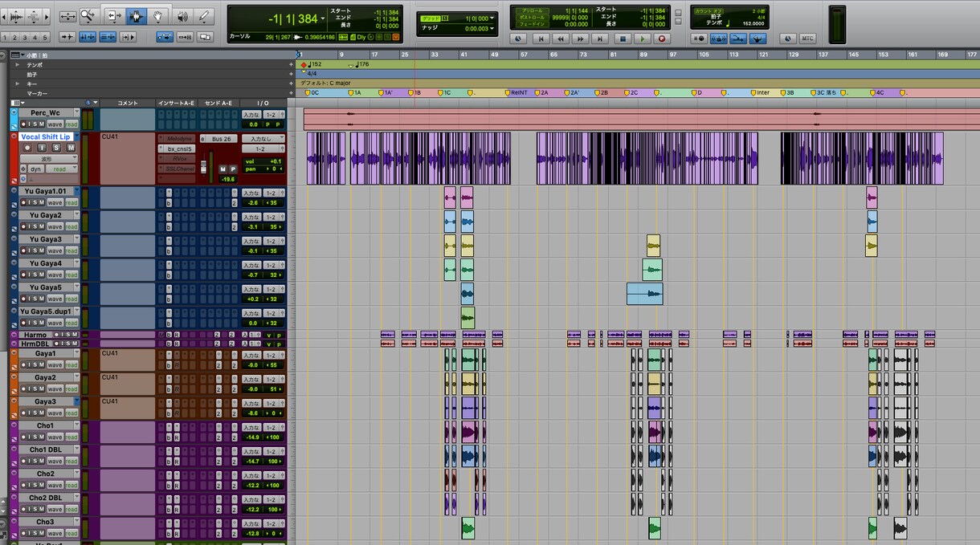Stop playback with the Stop button
The width and height of the screenshot is (980, 545).
click(x=622, y=39)
